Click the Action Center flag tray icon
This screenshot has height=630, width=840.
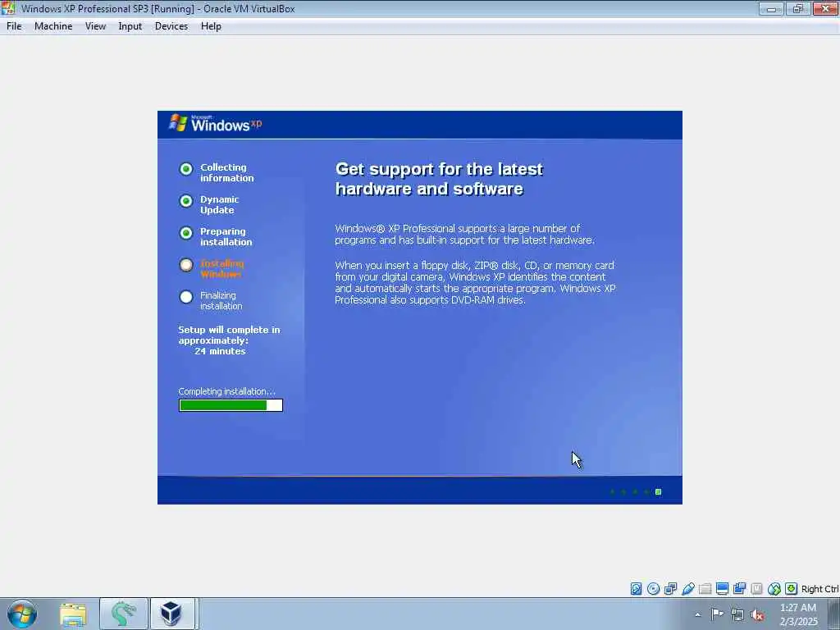coord(717,614)
